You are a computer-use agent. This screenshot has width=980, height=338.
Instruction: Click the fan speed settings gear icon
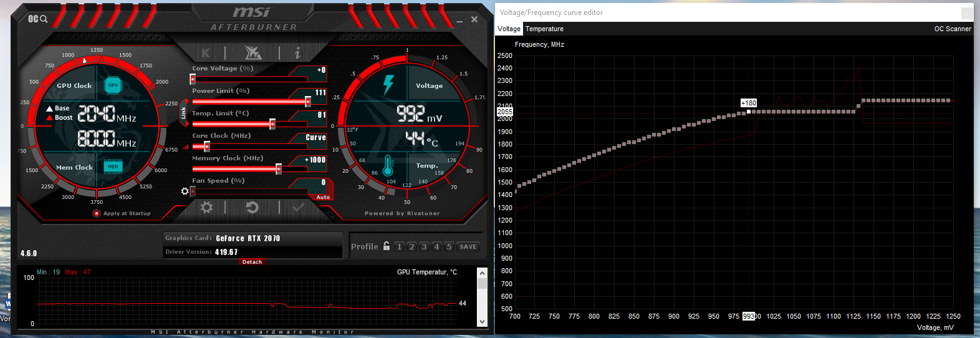185,191
